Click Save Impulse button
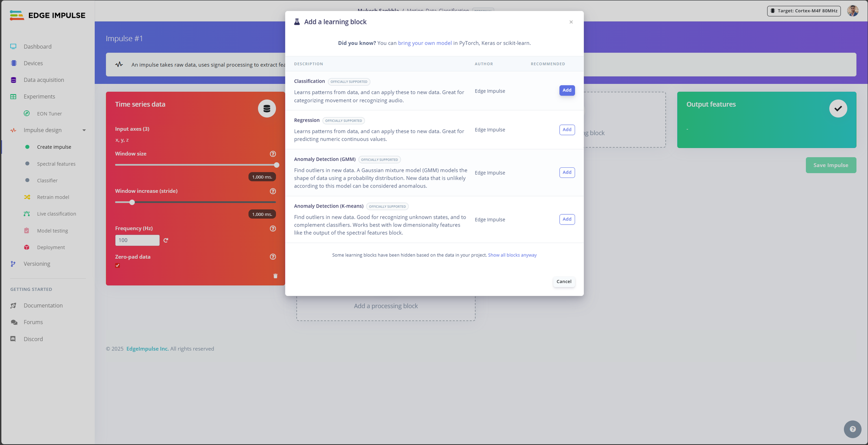The width and height of the screenshot is (868, 445). pyautogui.click(x=831, y=165)
